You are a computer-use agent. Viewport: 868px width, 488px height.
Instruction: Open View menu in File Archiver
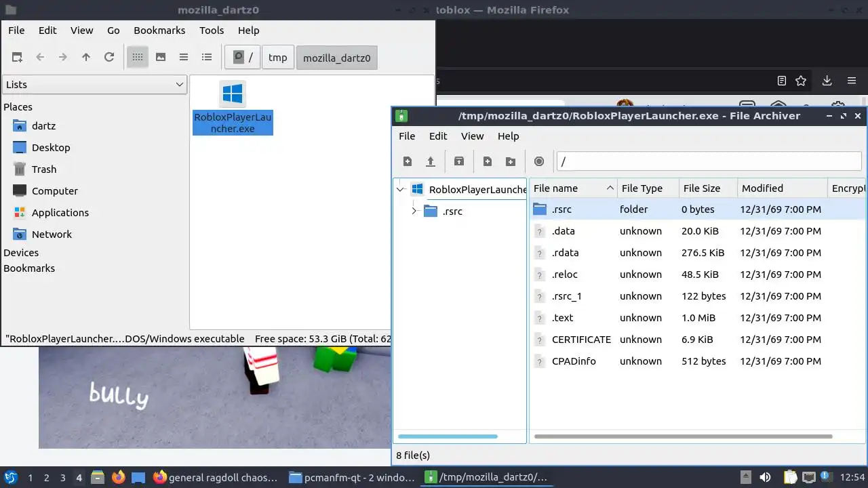tap(473, 136)
